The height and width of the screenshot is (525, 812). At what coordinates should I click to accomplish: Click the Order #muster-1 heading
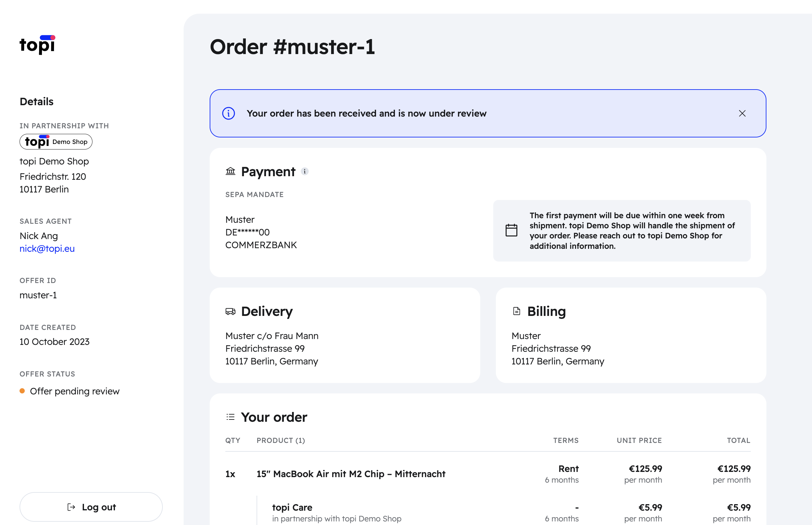[x=292, y=47]
